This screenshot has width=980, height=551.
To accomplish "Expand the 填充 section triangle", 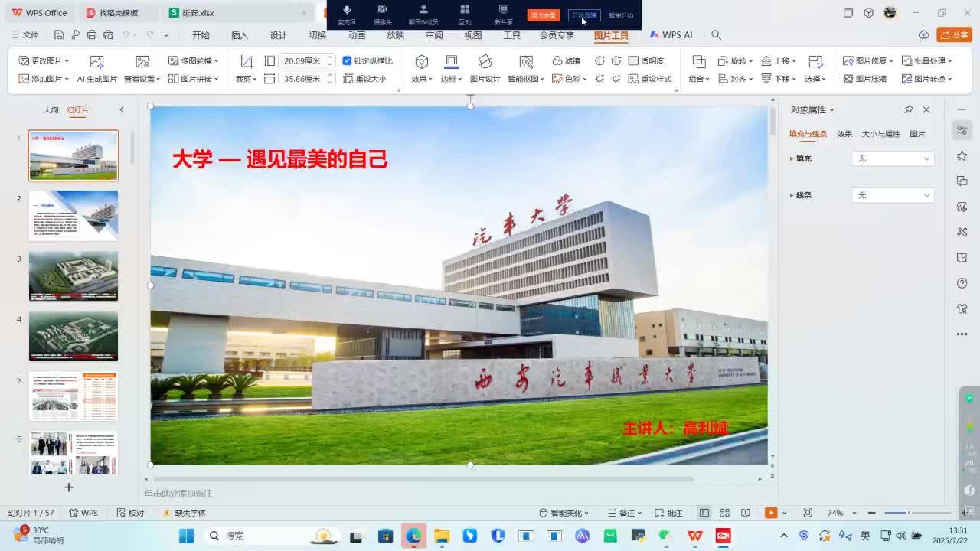I will pyautogui.click(x=792, y=158).
